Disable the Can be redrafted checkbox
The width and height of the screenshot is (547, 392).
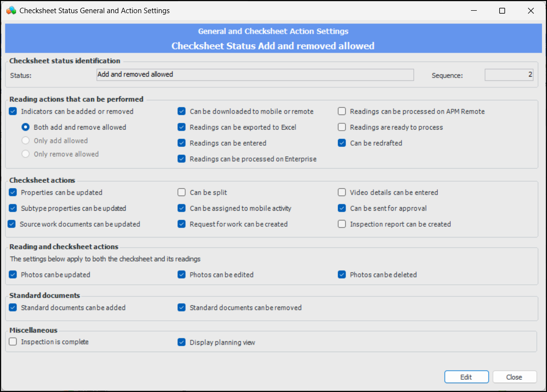342,143
